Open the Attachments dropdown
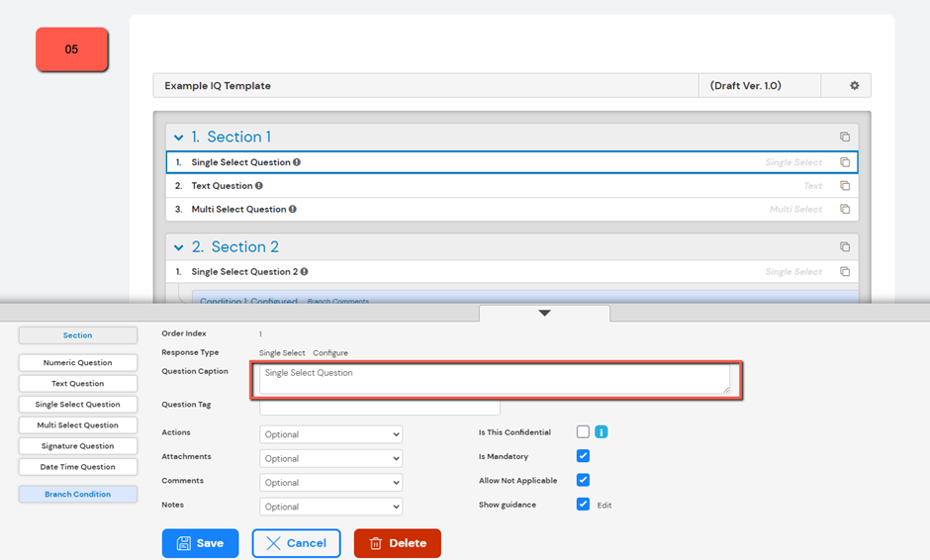This screenshot has width=930, height=560. point(330,459)
